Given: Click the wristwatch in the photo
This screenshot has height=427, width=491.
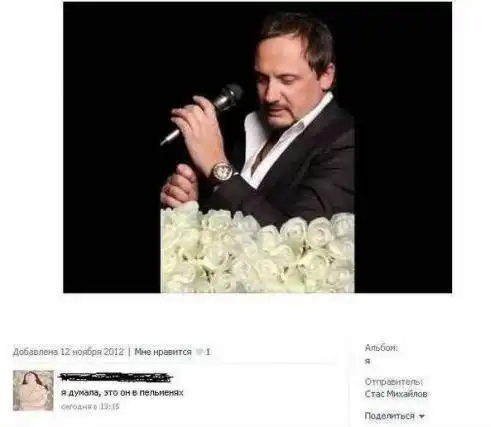Looking at the screenshot, I should pyautogui.click(x=221, y=172).
